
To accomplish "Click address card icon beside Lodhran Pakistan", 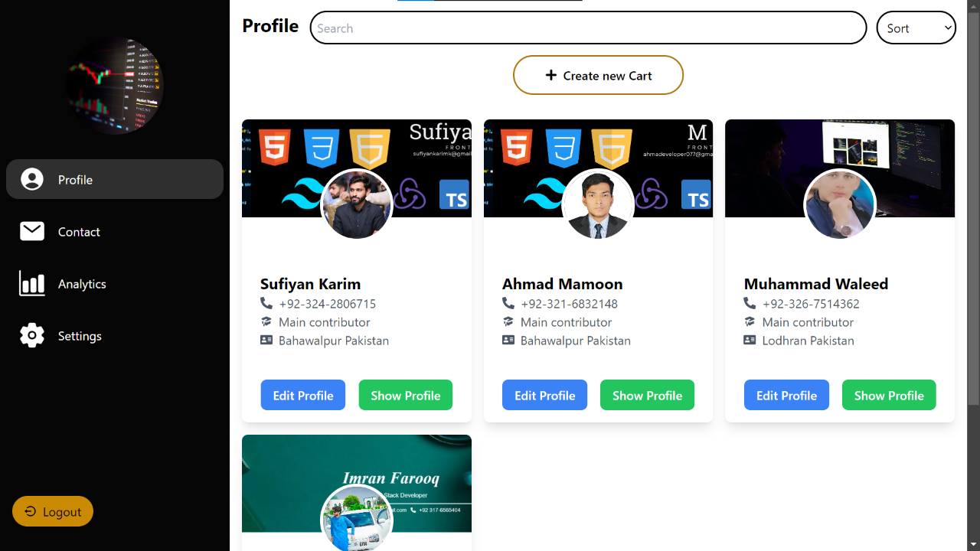I will click(750, 340).
